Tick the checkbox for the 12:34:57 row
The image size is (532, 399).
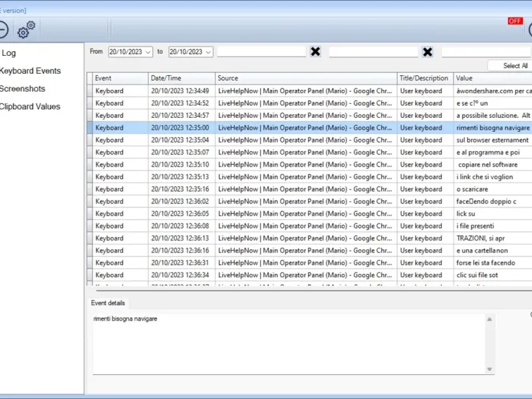tap(90, 115)
